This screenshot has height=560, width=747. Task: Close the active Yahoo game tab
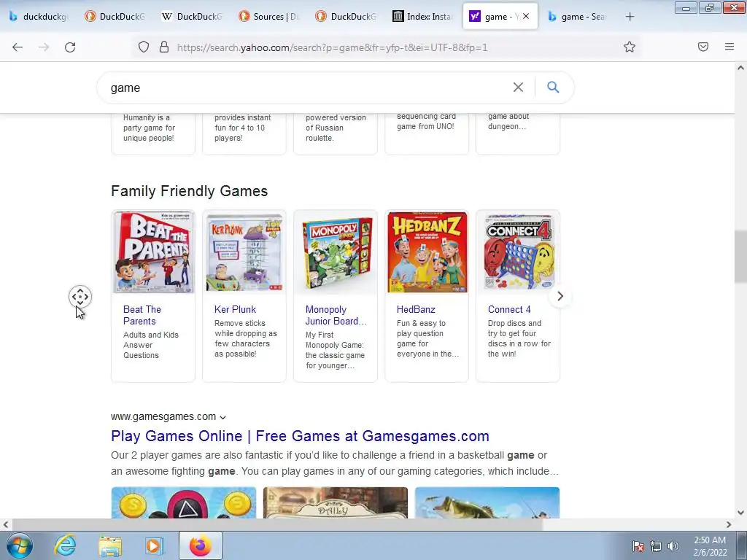pos(526,16)
